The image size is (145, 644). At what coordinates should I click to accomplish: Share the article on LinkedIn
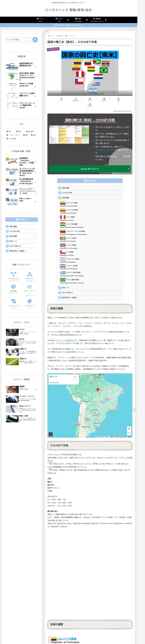90,105
